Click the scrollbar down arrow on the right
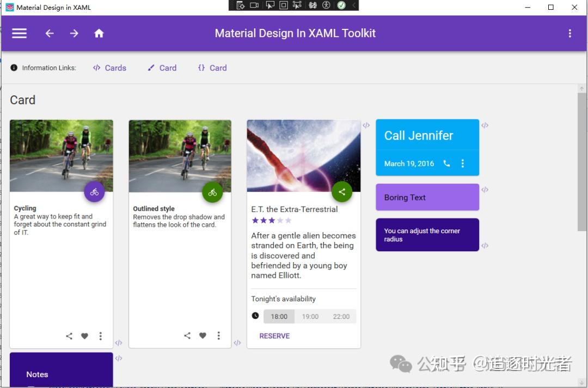Viewport: 588px width, 388px height. coord(581,381)
